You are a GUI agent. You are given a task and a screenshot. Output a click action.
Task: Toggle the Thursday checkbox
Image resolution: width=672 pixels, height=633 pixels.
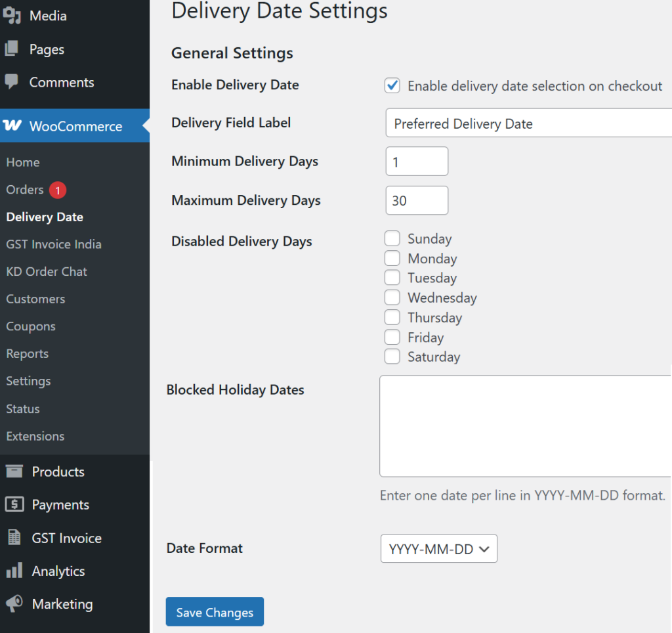[x=392, y=317]
